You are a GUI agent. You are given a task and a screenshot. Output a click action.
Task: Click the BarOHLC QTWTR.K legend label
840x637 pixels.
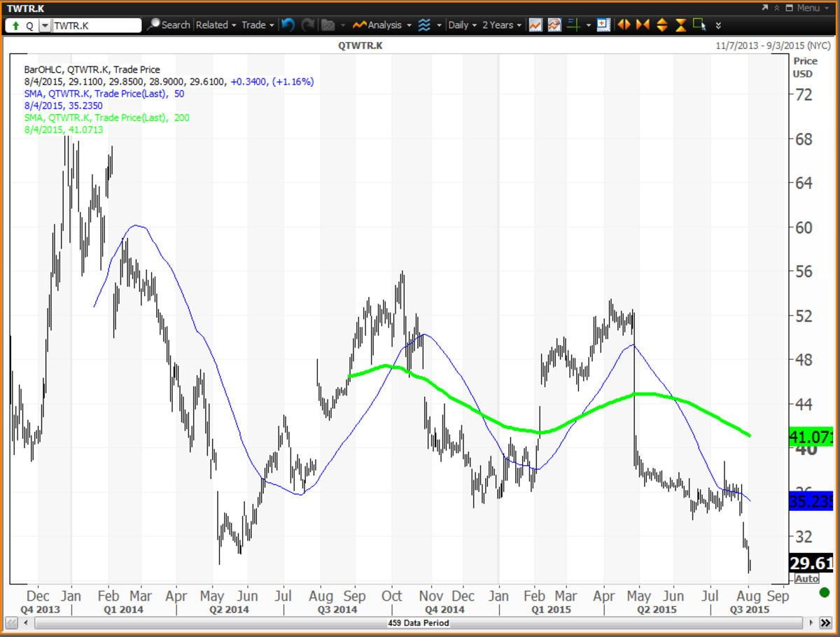(92, 69)
